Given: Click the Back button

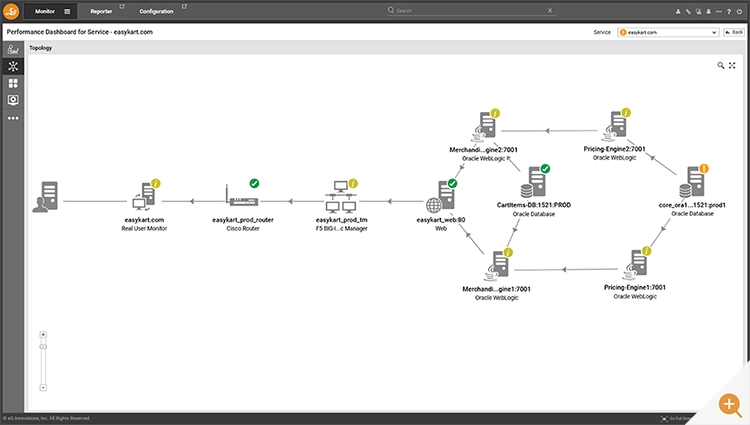Looking at the screenshot, I should tap(734, 32).
